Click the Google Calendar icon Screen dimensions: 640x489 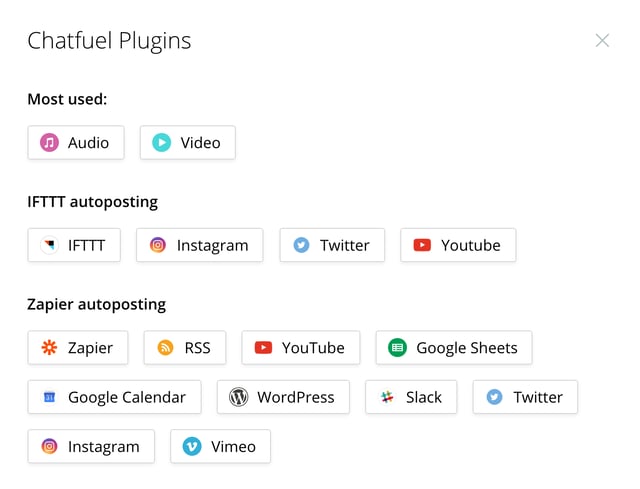49,397
